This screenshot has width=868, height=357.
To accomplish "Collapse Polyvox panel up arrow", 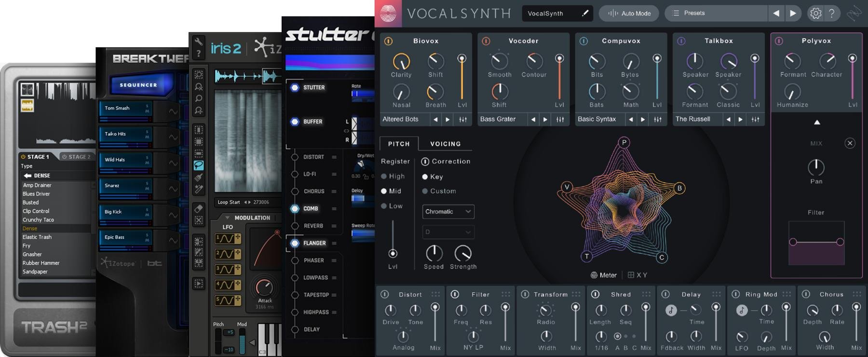I will pos(817,123).
